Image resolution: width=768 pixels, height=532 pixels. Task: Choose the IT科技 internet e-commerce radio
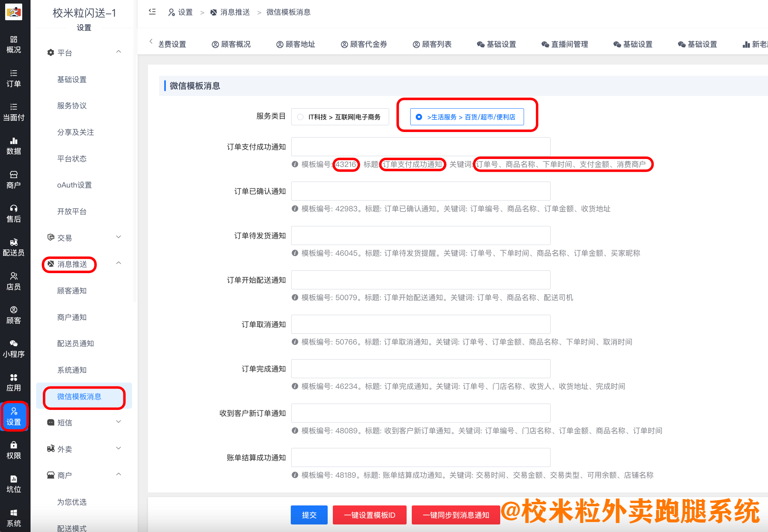(x=300, y=117)
